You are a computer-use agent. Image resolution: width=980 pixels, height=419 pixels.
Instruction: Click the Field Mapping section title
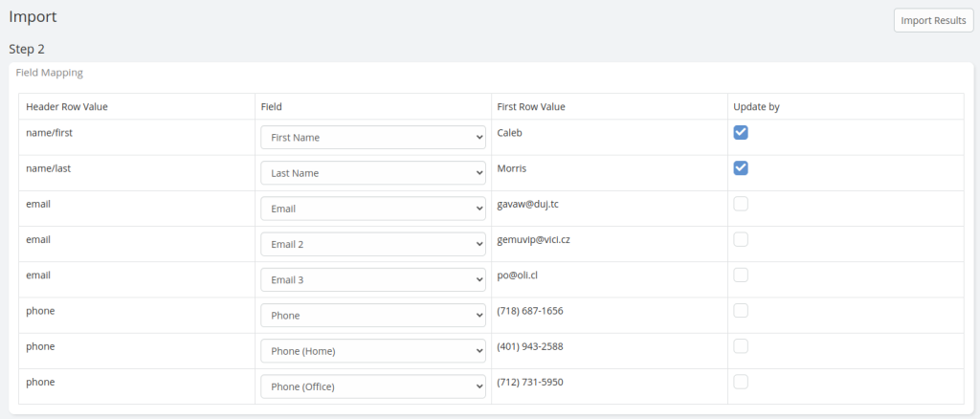click(x=50, y=73)
